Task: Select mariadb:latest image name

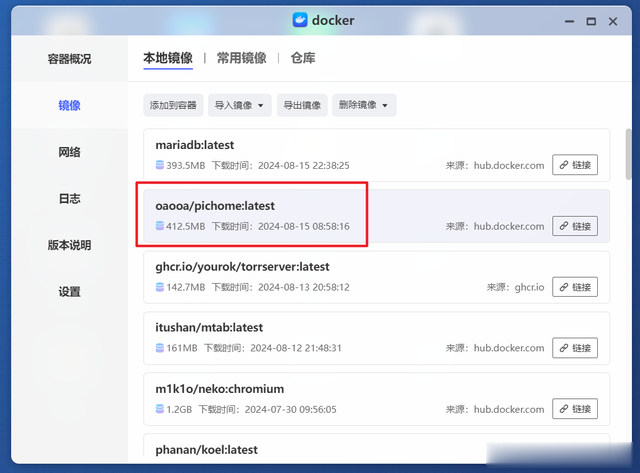Action: tap(195, 145)
